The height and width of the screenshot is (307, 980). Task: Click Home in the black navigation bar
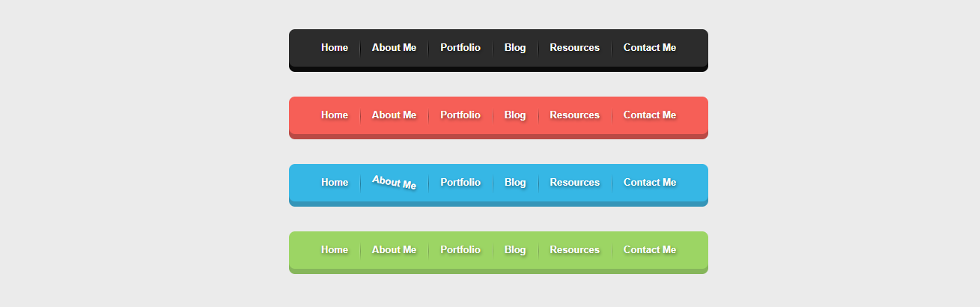click(x=335, y=48)
